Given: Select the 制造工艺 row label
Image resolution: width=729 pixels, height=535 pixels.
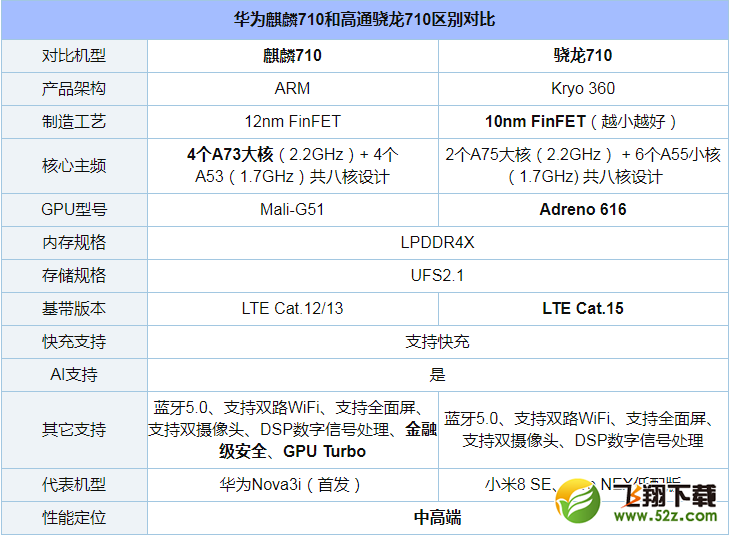Looking at the screenshot, I should point(74,122).
